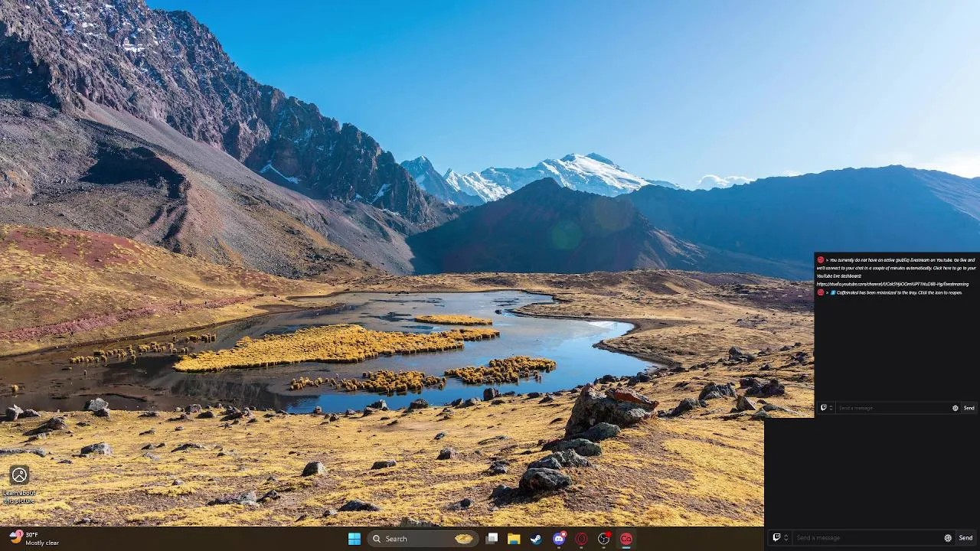This screenshot has width=980, height=551.
Task: Open the Twitch platform selector in upper chat
Action: coord(825,408)
